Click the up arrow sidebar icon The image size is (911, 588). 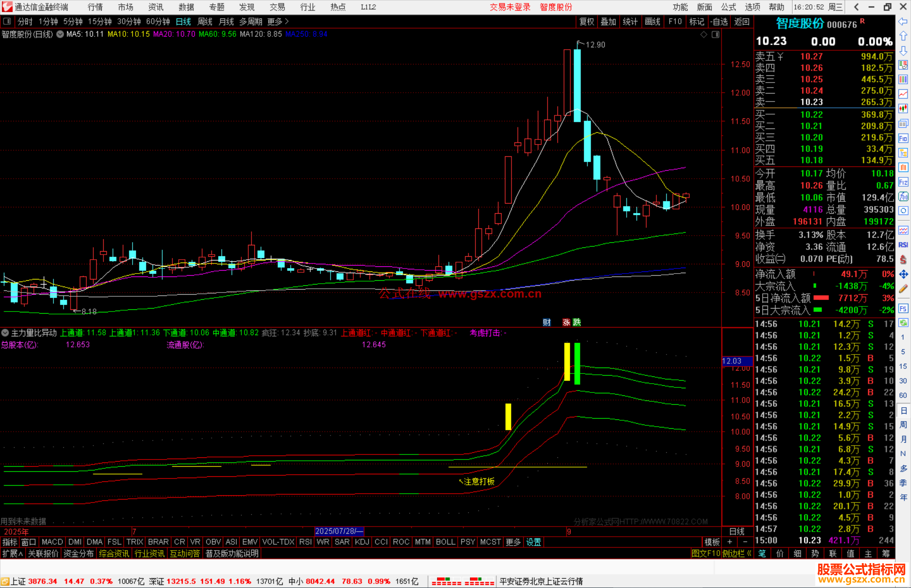[x=903, y=36]
